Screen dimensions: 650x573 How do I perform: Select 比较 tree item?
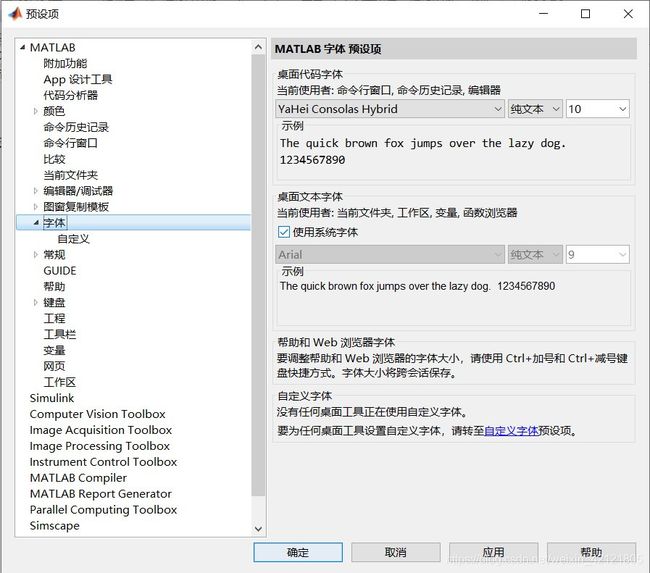click(x=54, y=159)
